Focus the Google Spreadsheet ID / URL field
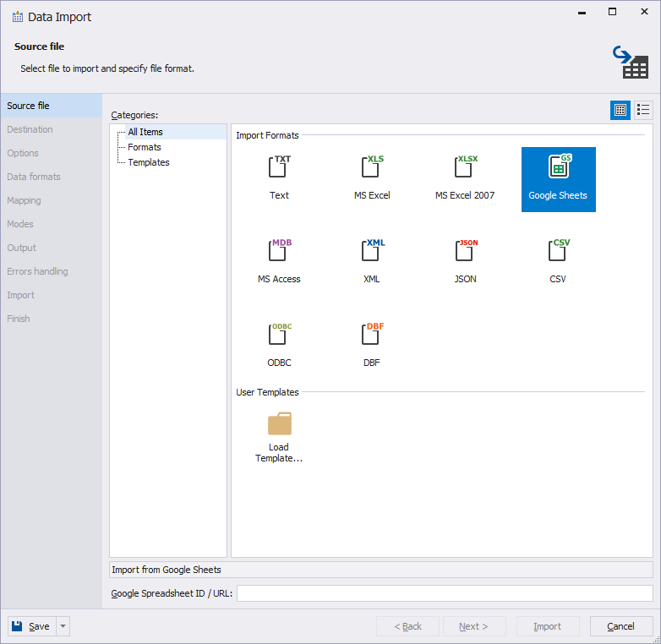Image resolution: width=661 pixels, height=644 pixels. point(445,593)
